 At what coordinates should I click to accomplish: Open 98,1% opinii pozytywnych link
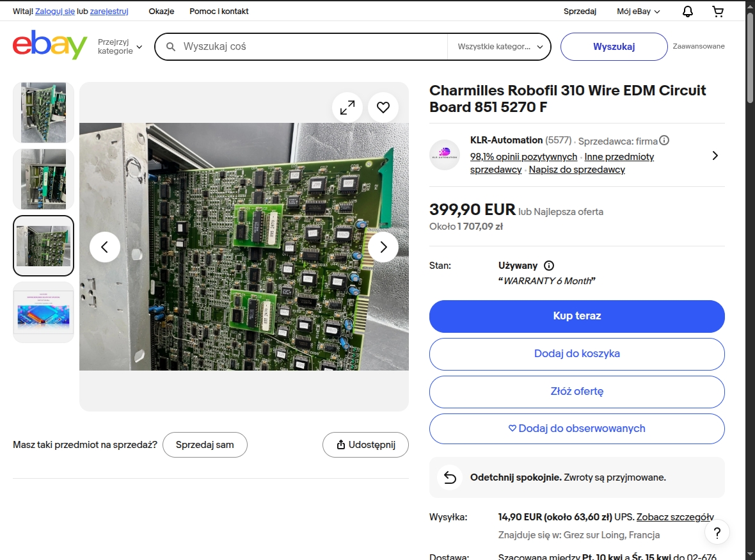click(x=523, y=157)
